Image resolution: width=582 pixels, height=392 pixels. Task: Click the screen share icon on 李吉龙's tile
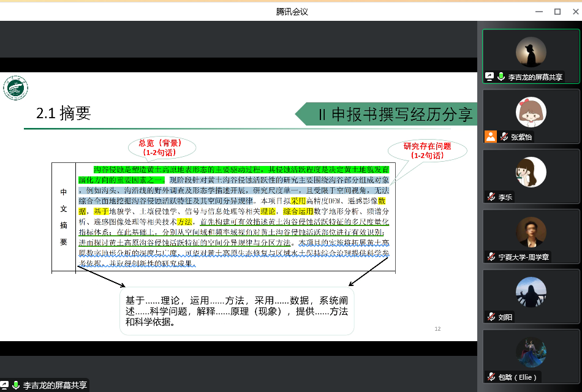[489, 77]
